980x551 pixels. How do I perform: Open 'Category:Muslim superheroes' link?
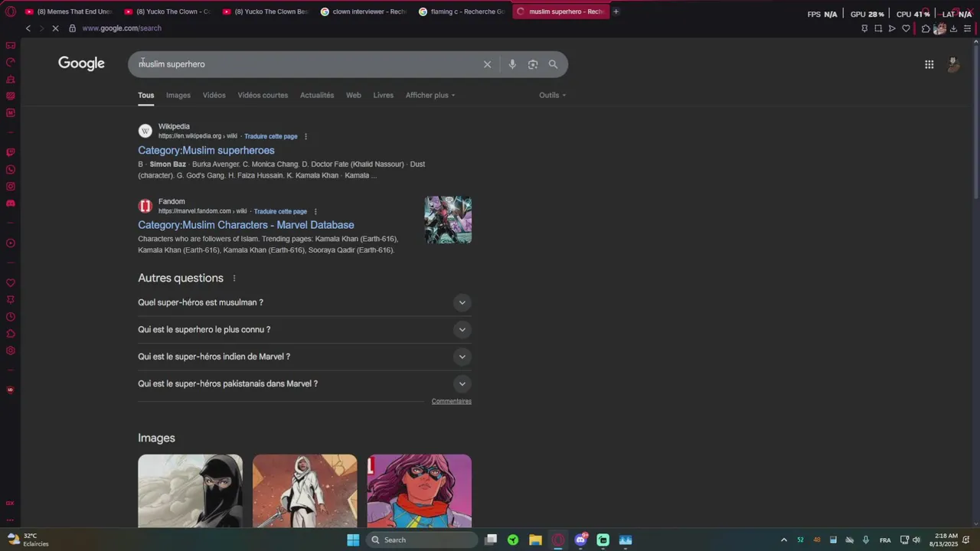pos(206,150)
